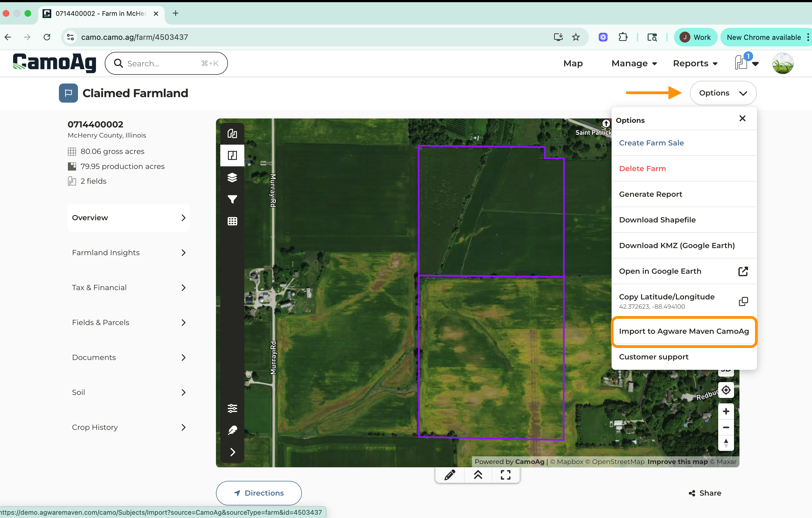This screenshot has height=518, width=812.
Task: Select Generate Report option
Action: (x=684, y=194)
